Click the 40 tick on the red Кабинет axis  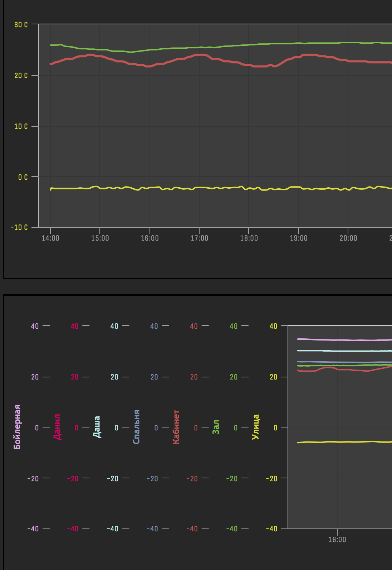(193, 326)
